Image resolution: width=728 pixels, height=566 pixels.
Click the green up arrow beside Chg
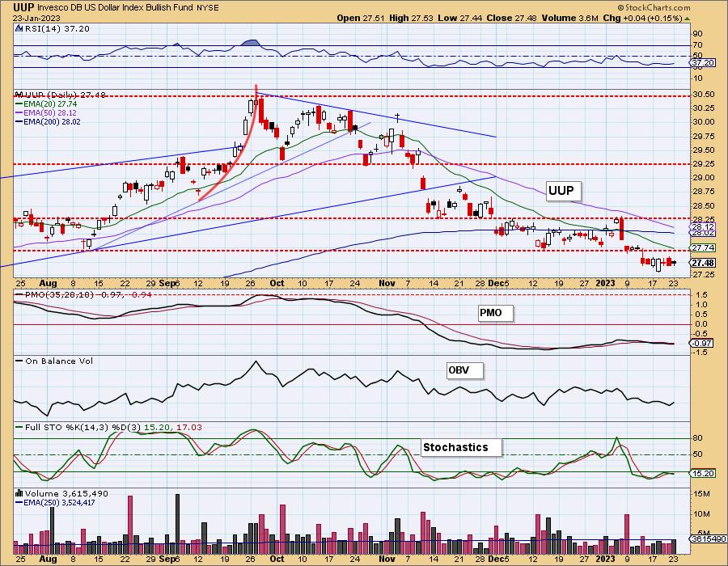click(x=687, y=19)
